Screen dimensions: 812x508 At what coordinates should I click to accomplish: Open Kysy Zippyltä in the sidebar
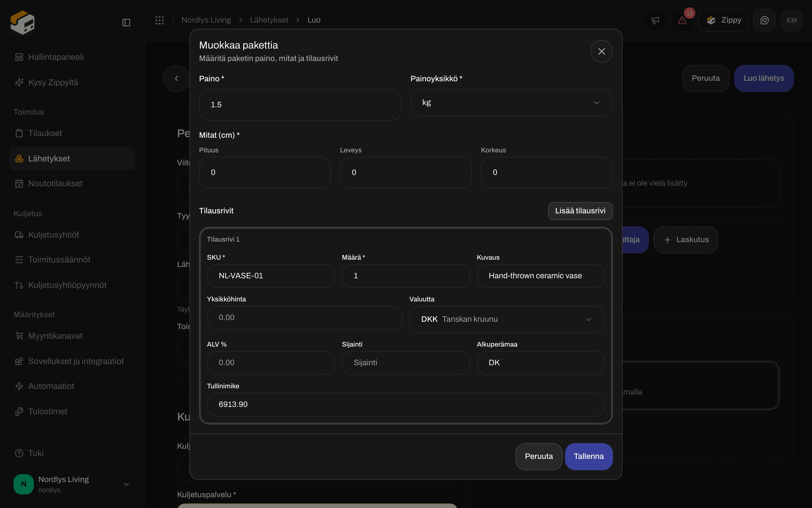pos(72,82)
